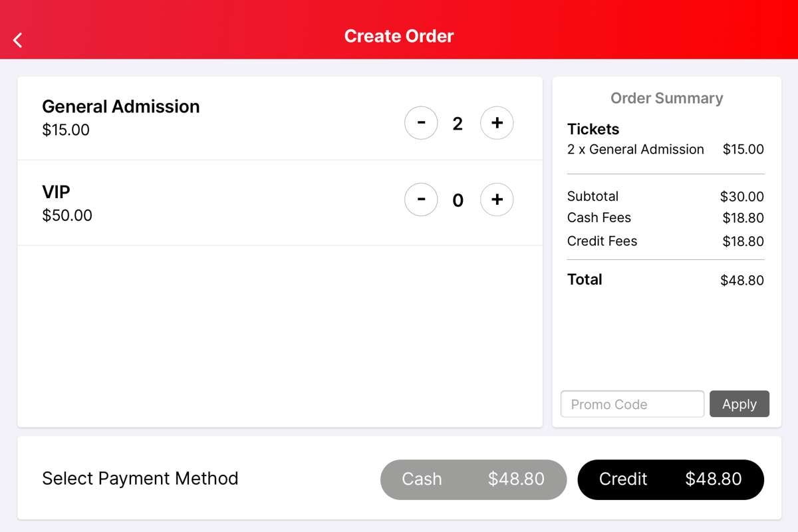Click the Total amount of $48.80
This screenshot has width=798, height=532.
tap(741, 280)
